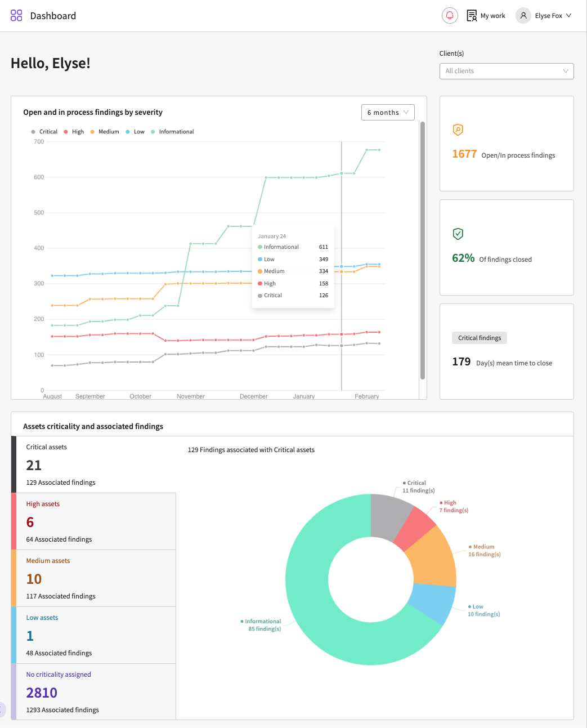This screenshot has width=587, height=728.
Task: Click the Critical findings tag
Action: coord(480,338)
